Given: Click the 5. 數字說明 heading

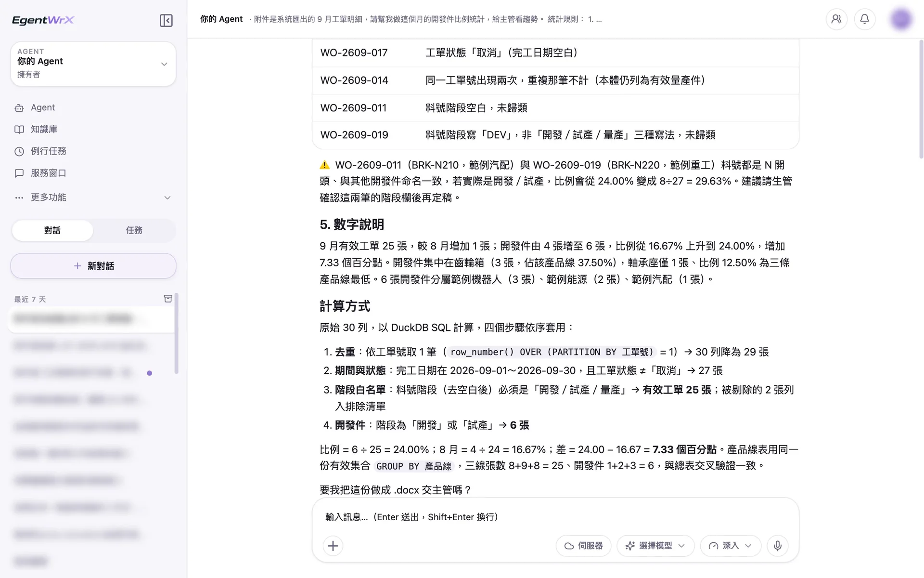Looking at the screenshot, I should coord(352,224).
